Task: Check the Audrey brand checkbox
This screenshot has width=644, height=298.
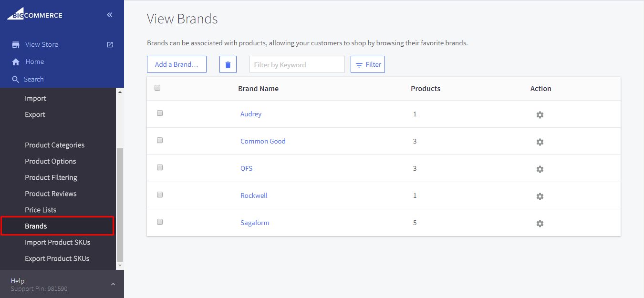Action: pyautogui.click(x=160, y=113)
